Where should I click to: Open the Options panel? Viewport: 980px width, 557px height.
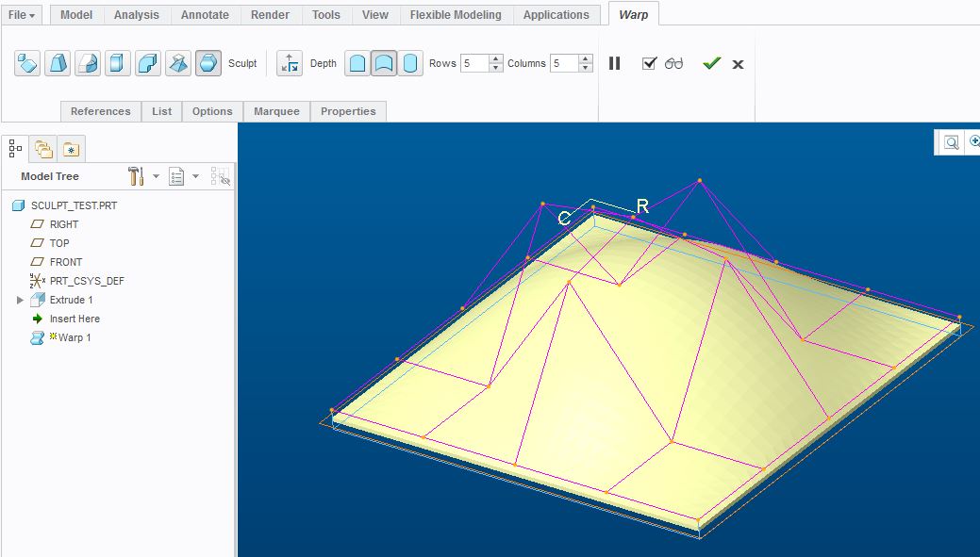coord(212,111)
